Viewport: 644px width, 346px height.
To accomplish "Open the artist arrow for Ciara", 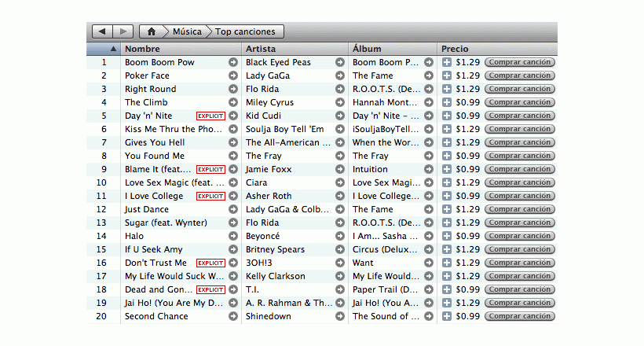I will click(x=340, y=182).
